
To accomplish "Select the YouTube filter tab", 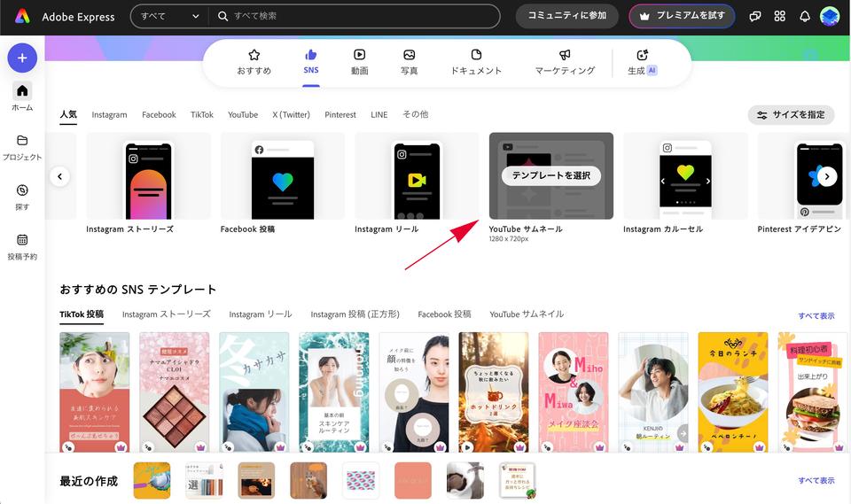I will click(243, 114).
